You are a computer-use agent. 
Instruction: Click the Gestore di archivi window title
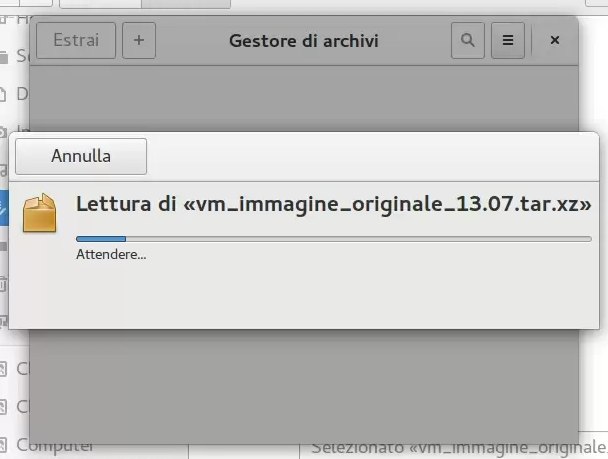[x=303, y=41]
